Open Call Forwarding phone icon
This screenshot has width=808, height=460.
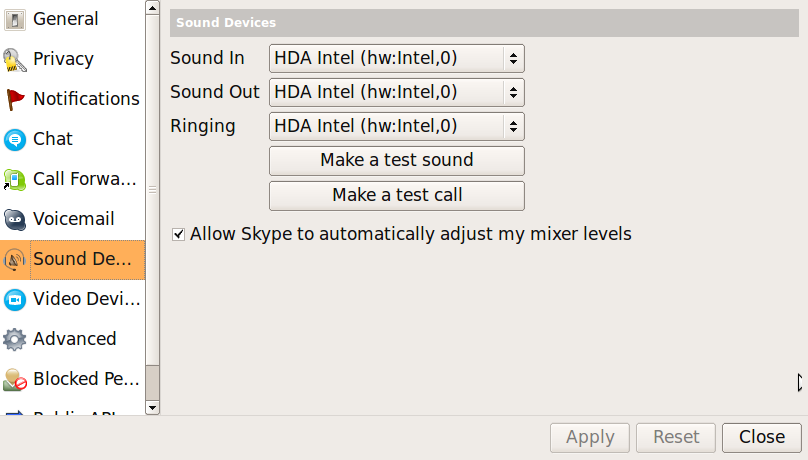[x=14, y=180]
